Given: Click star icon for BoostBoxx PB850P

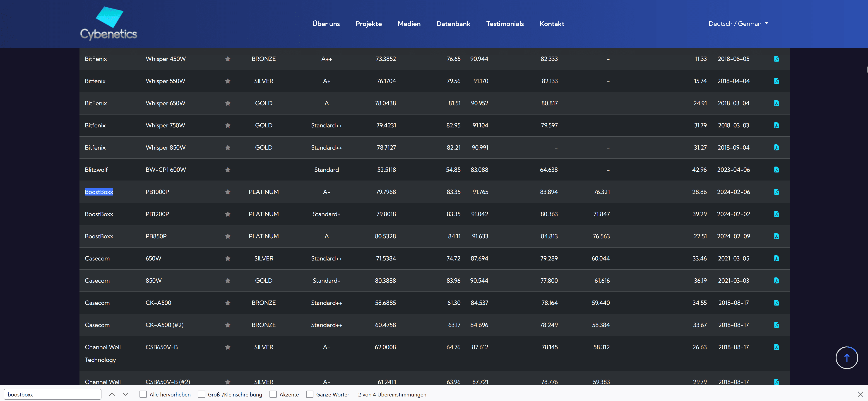Looking at the screenshot, I should [x=228, y=236].
